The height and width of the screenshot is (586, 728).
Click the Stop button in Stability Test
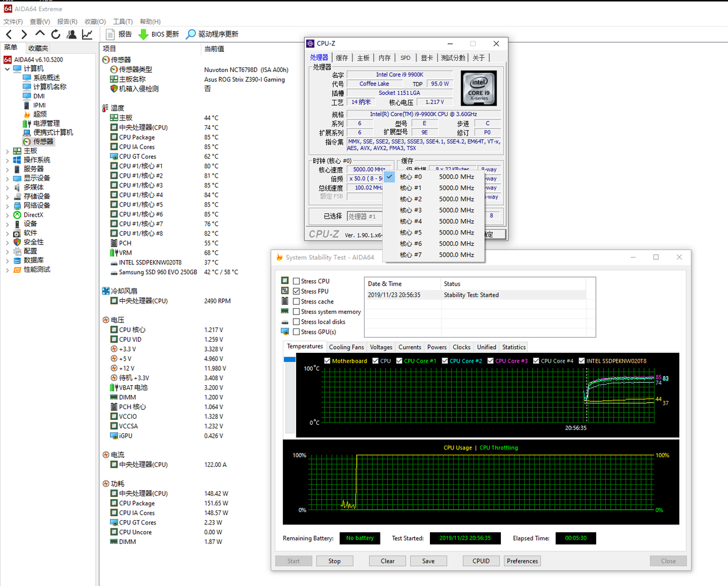pos(334,561)
